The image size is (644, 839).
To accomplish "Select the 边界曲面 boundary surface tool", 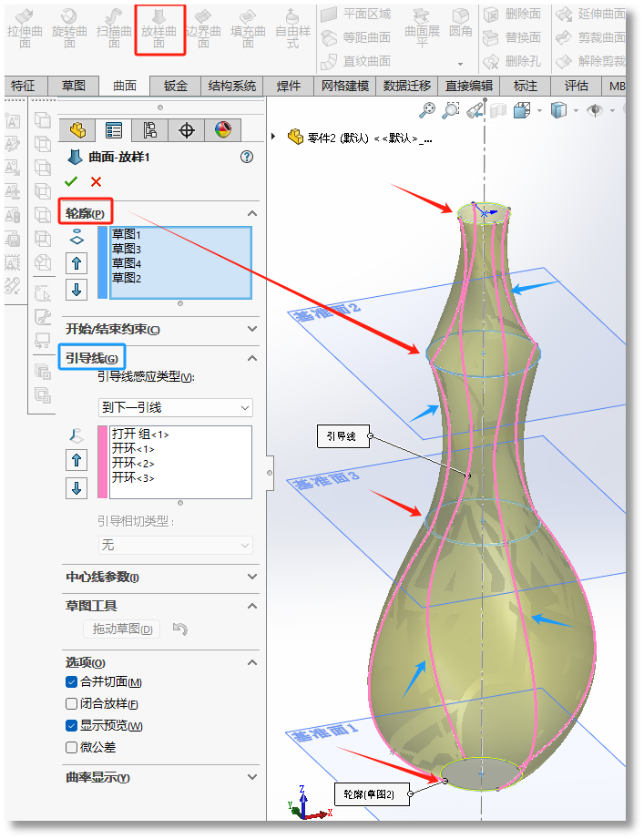I will pos(203,30).
